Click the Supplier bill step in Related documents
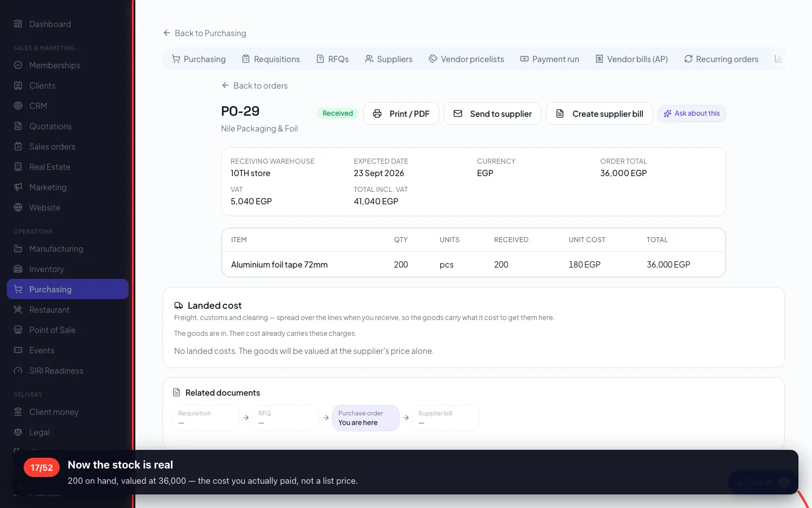 (x=446, y=418)
